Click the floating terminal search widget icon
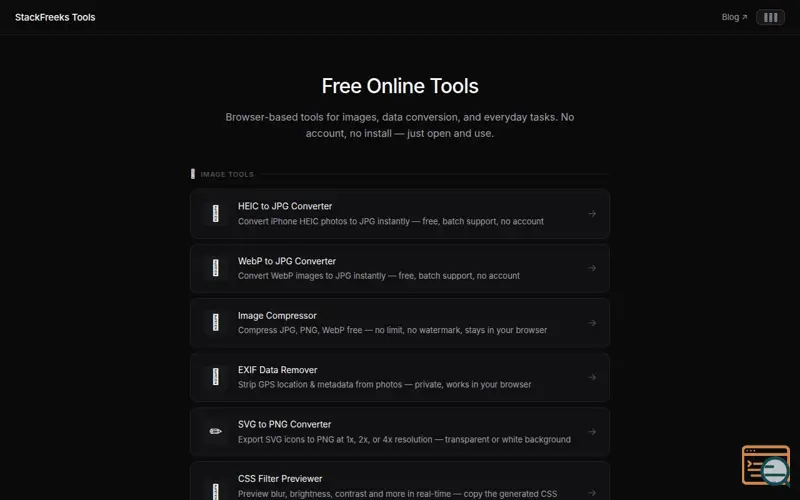Viewport: 800px width, 500px height. (766, 465)
